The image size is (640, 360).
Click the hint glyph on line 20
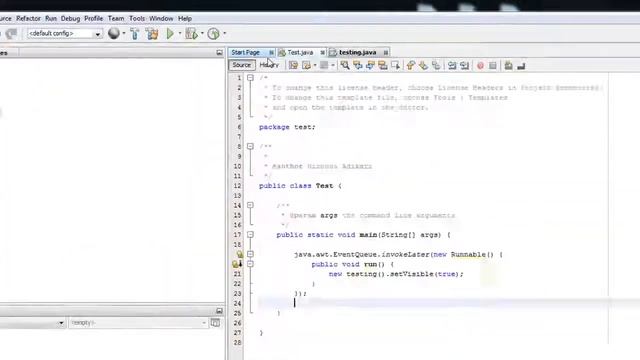pyautogui.click(x=237, y=264)
